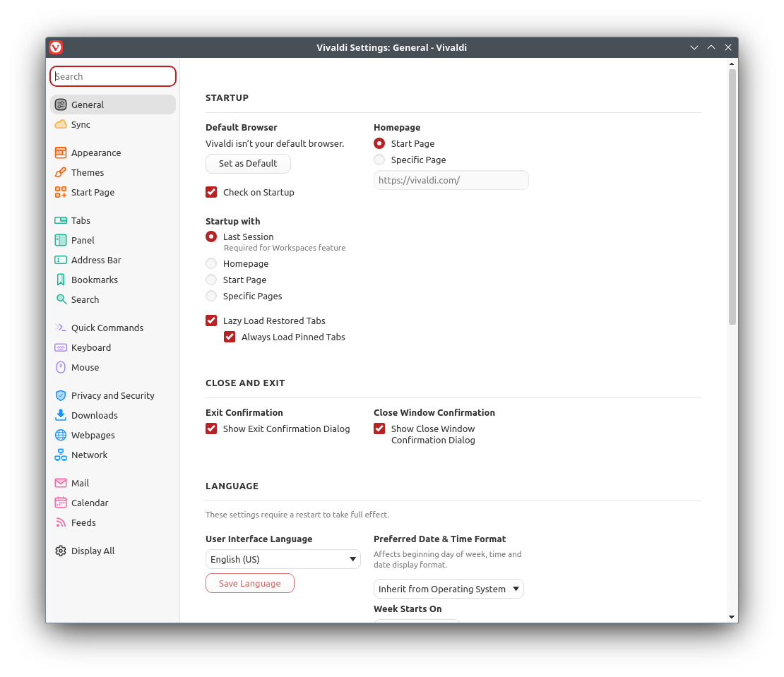The width and height of the screenshot is (784, 677).
Task: Click the Privacy and Security shield icon
Action: coord(61,395)
